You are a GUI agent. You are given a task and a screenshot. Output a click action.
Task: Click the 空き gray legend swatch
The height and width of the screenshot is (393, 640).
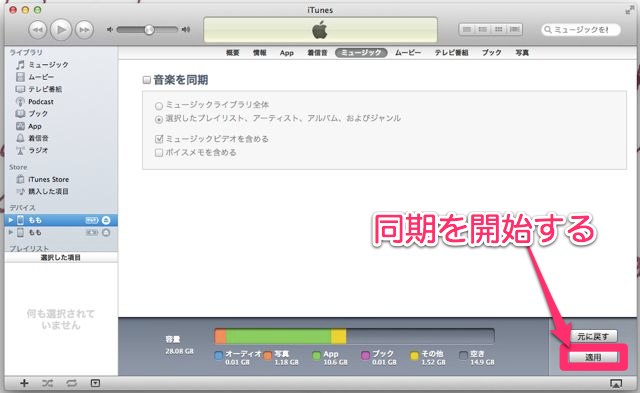click(x=463, y=356)
